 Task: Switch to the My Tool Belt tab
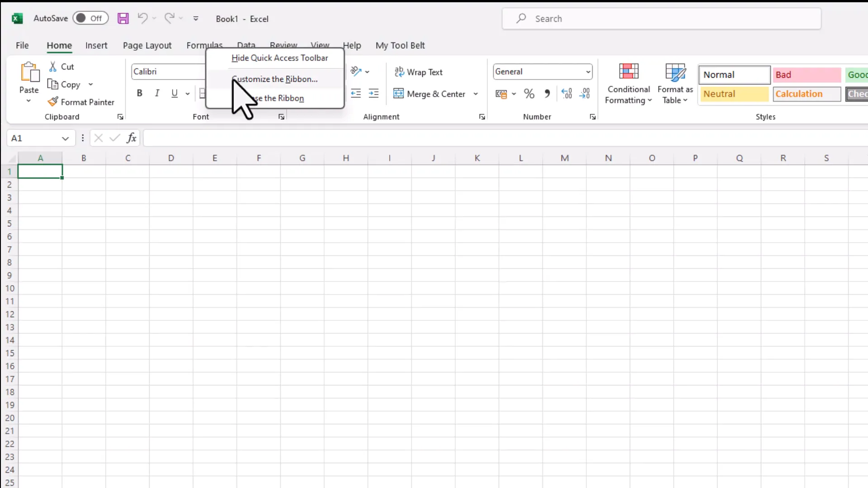point(400,45)
